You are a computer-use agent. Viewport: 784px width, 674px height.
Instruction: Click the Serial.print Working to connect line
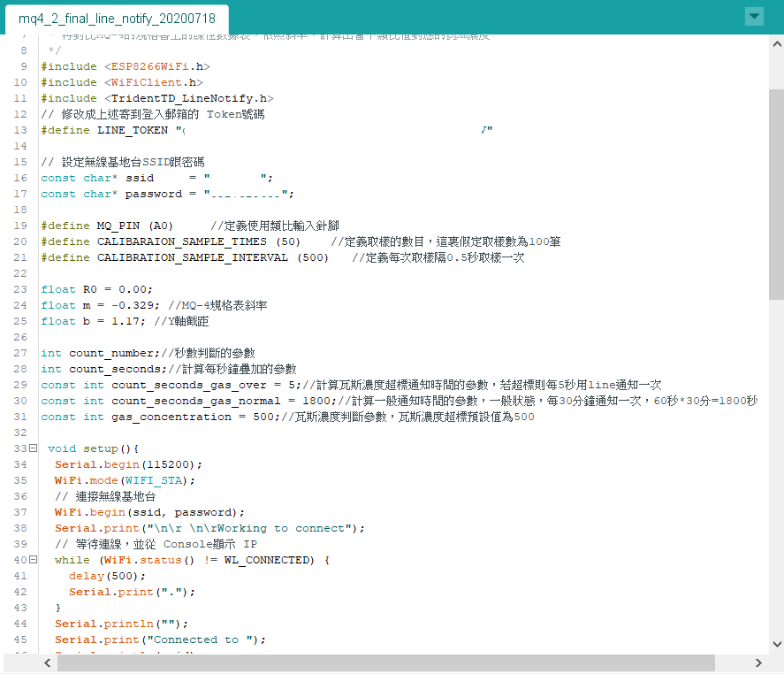(210, 528)
